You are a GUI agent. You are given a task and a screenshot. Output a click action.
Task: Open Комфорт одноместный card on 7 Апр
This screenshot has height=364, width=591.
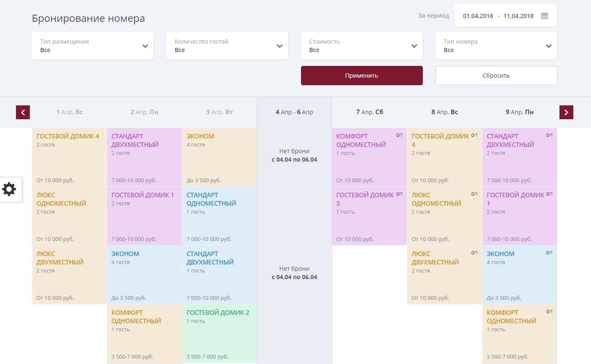tap(369, 157)
